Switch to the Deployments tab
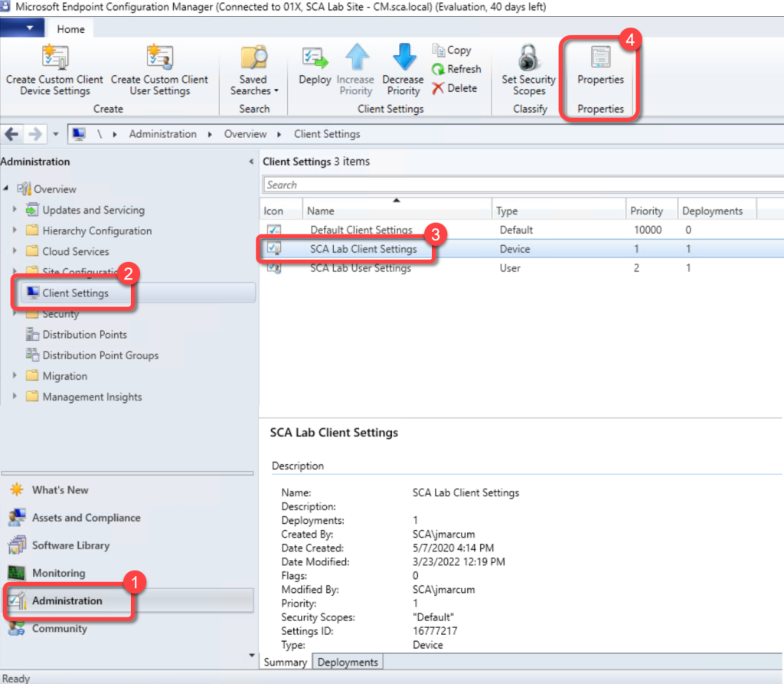Image resolution: width=784 pixels, height=684 pixels. (x=348, y=662)
